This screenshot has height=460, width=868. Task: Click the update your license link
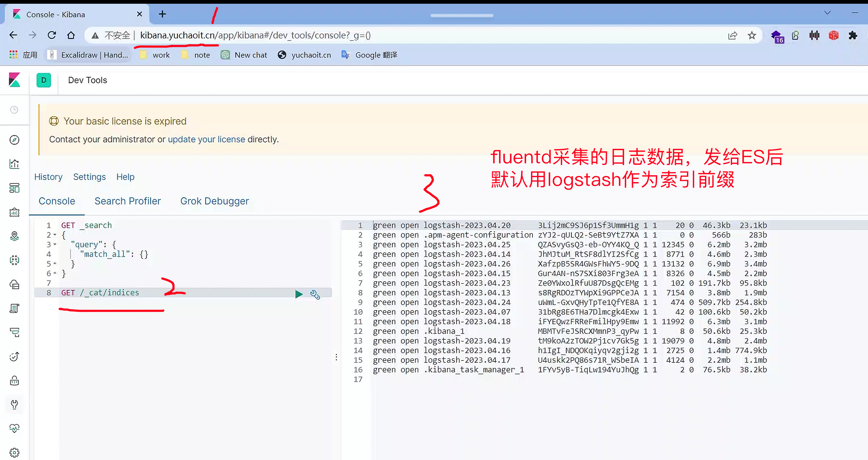coord(206,140)
